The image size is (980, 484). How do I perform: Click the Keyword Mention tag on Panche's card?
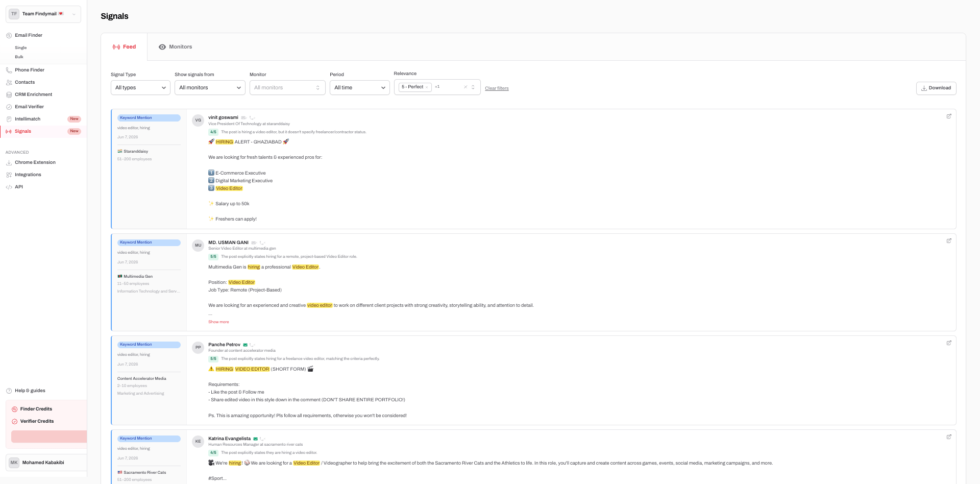tap(149, 345)
